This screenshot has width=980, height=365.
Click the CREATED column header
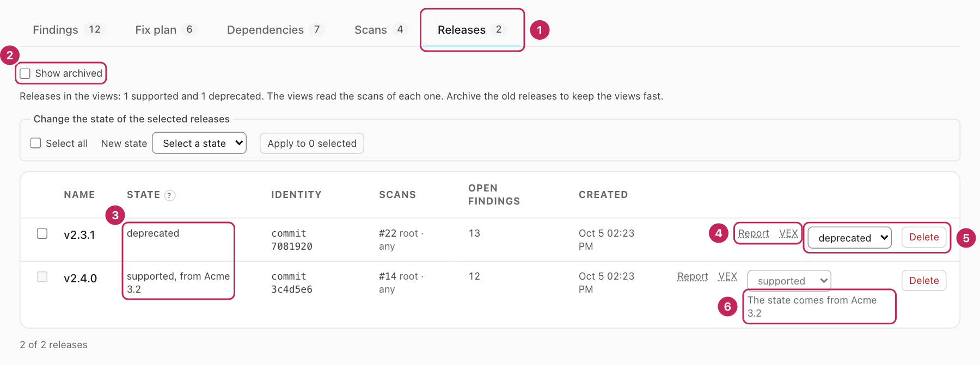pos(603,195)
